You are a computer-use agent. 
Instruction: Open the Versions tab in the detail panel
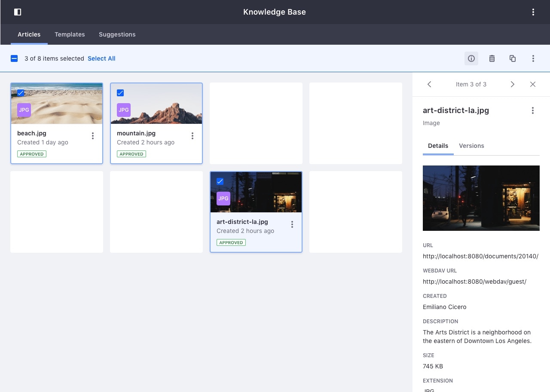click(471, 146)
